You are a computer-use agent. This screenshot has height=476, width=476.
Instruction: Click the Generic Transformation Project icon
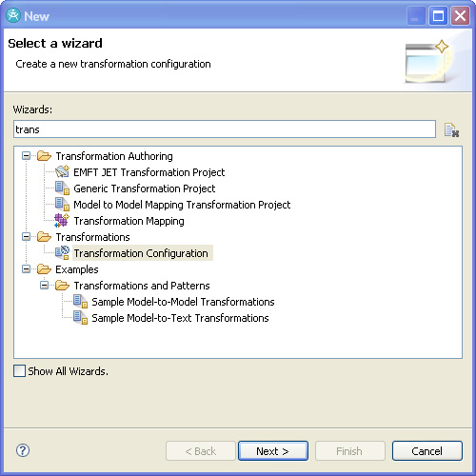tap(62, 188)
